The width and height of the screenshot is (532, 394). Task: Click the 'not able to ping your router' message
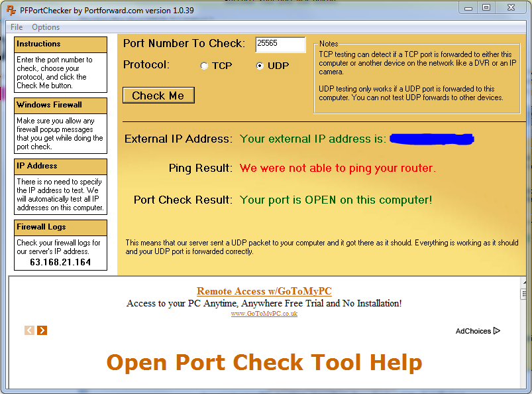[338, 168]
